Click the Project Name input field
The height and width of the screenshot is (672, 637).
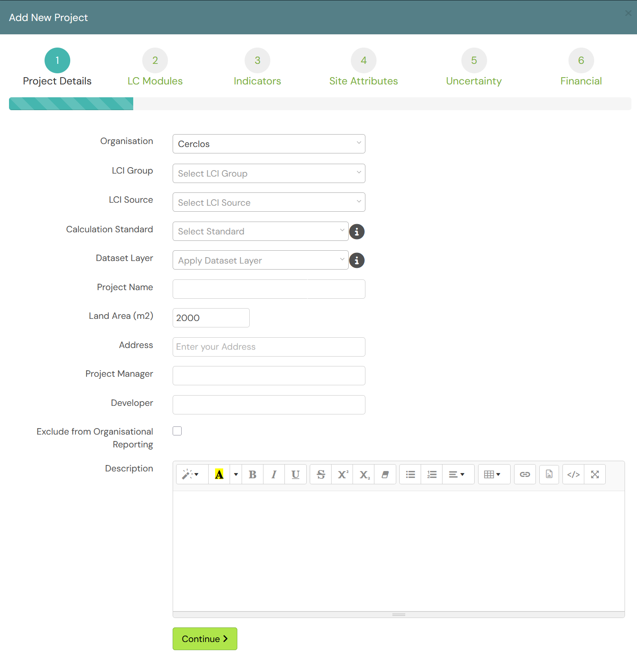click(x=269, y=289)
